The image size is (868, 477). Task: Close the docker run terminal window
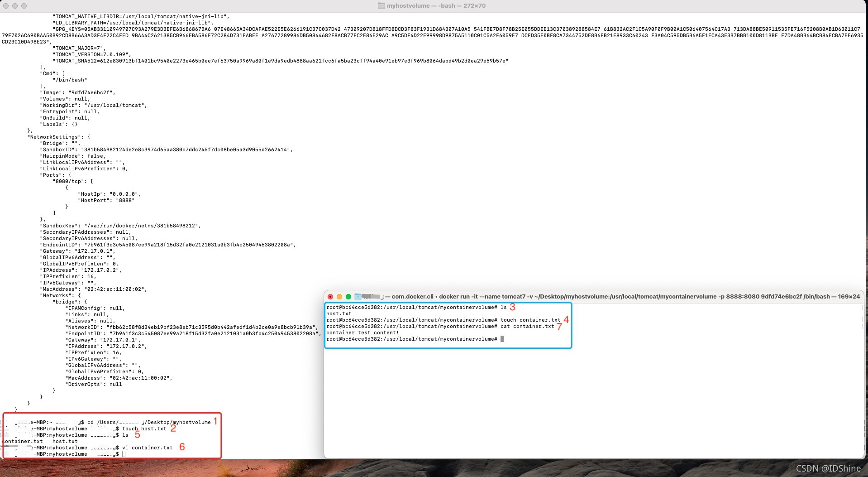pos(330,297)
